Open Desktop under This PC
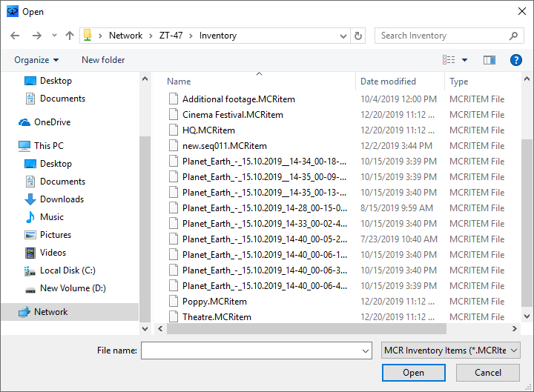 (48, 164)
